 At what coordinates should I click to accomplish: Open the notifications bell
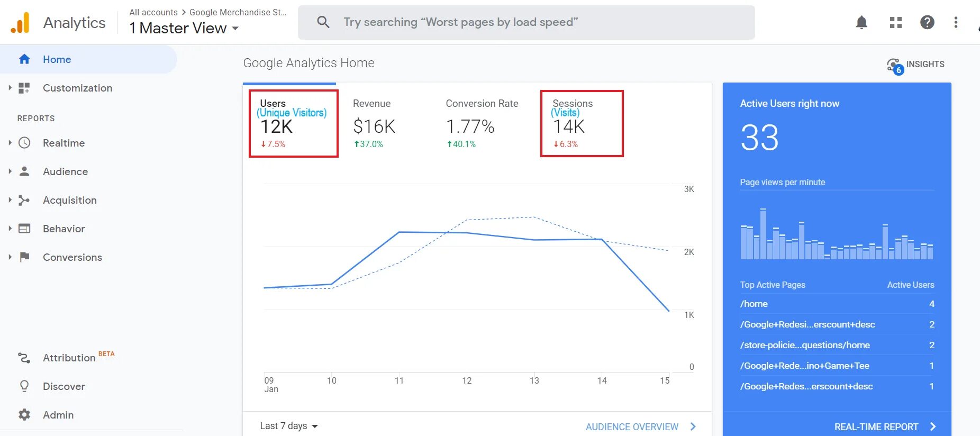[861, 22]
